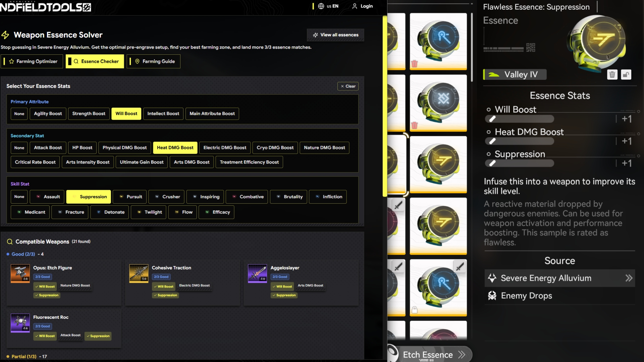Expand the Partial (1/3) weapons group
The width and height of the screenshot is (644, 362).
27,357
